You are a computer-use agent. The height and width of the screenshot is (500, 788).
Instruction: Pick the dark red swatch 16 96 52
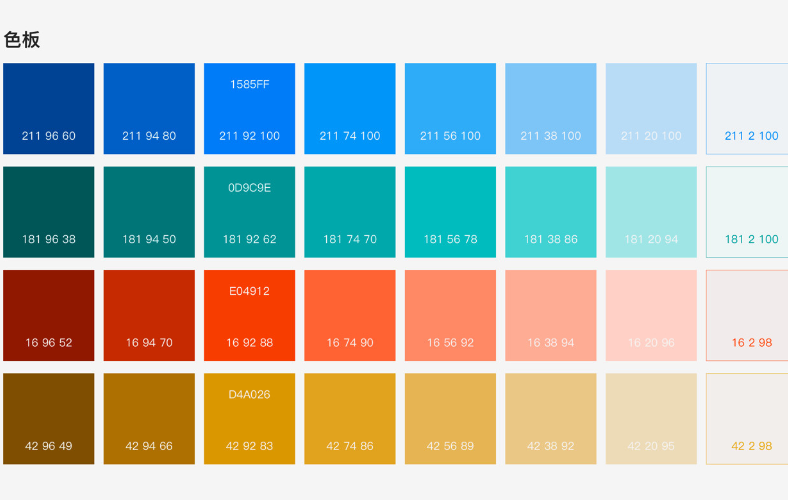point(49,315)
